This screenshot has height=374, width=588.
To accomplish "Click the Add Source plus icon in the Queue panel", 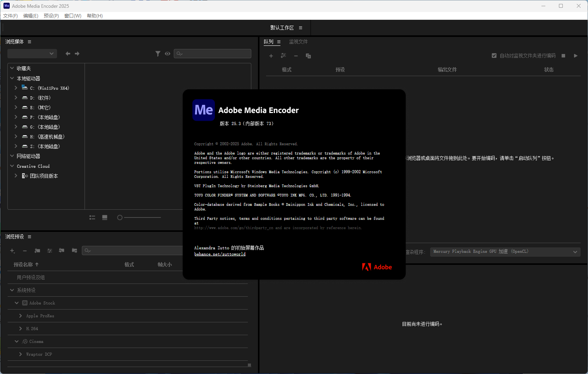I will pos(271,56).
